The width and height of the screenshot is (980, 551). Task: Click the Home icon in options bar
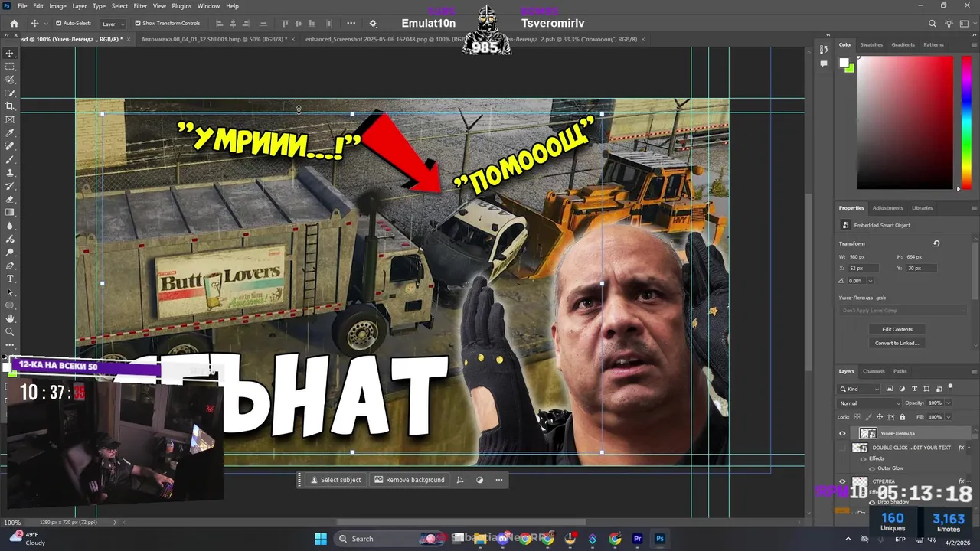click(14, 24)
